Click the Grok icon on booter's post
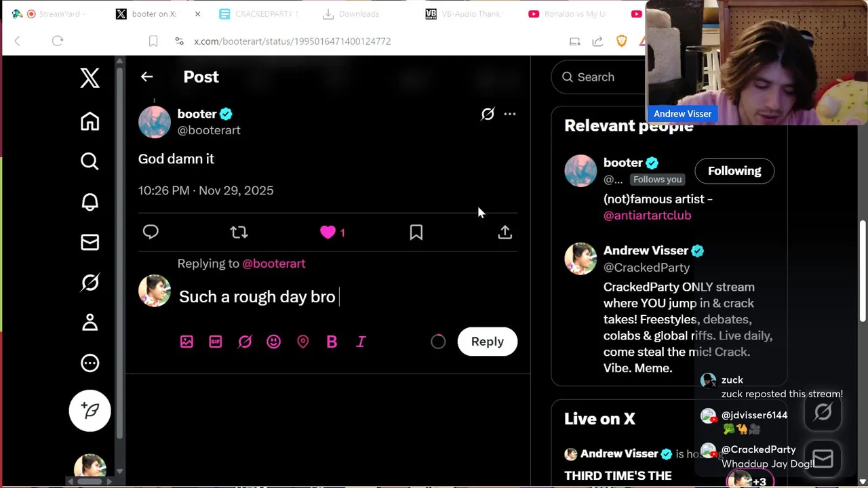Screen dimensions: 868x488 [488, 114]
